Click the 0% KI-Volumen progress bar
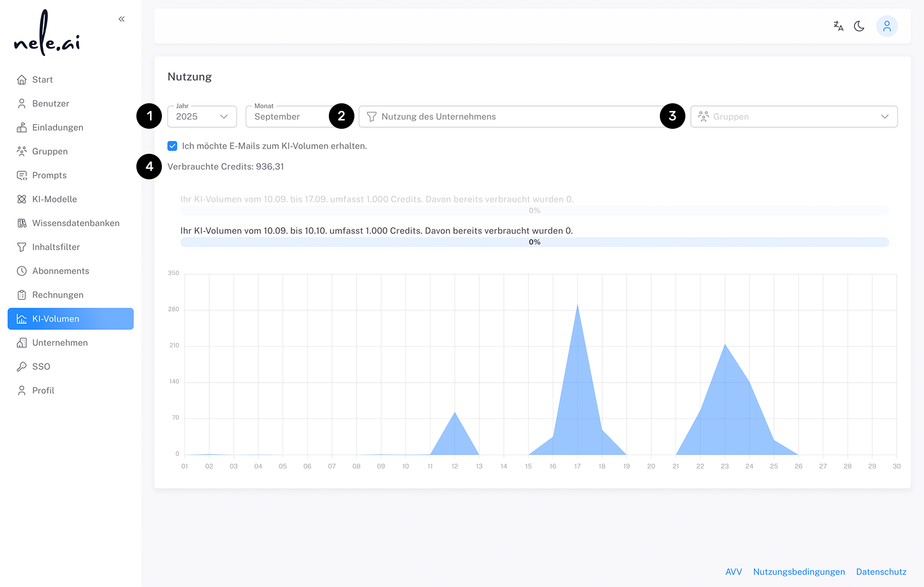This screenshot has height=587, width=924. coord(534,242)
